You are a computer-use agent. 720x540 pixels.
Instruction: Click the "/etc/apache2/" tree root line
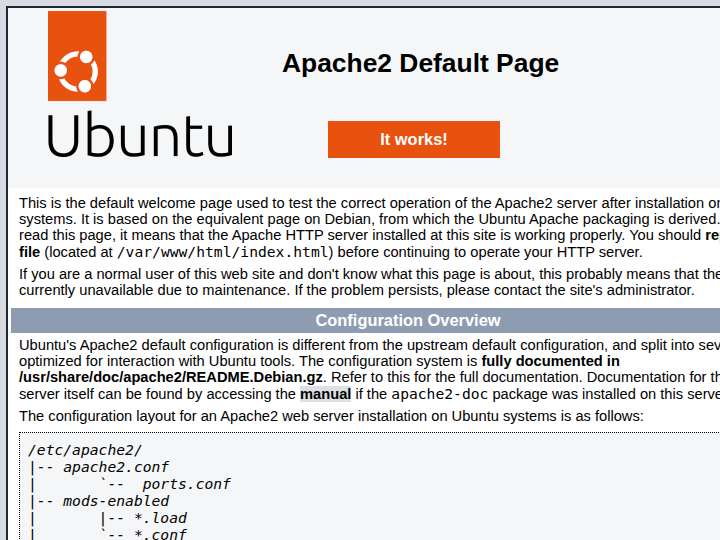(x=85, y=450)
